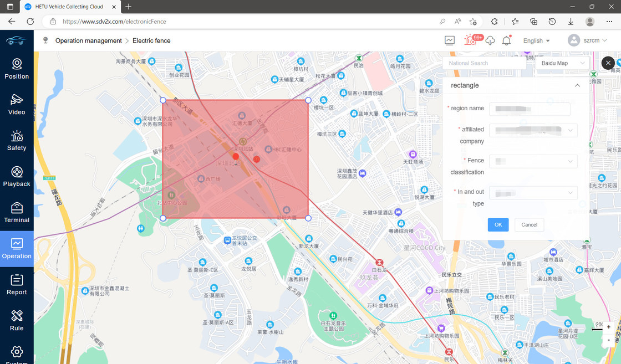Close the map fence panel with X

[608, 63]
